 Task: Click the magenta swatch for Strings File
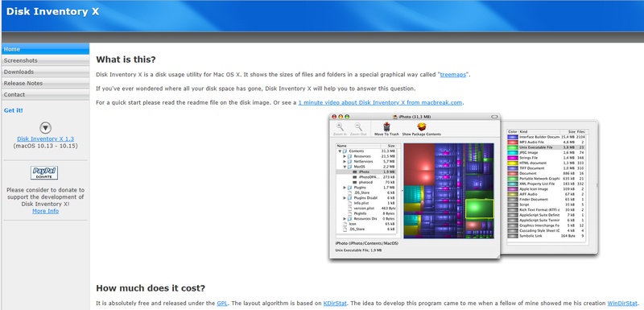coord(513,158)
